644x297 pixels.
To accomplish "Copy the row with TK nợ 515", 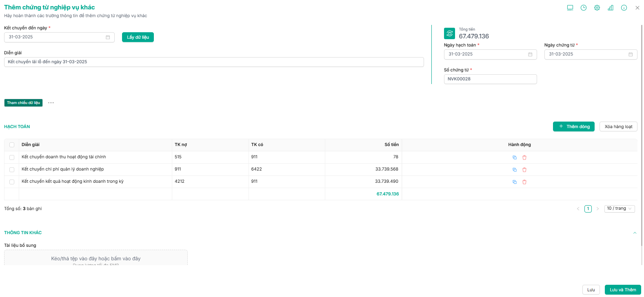I will [x=515, y=157].
